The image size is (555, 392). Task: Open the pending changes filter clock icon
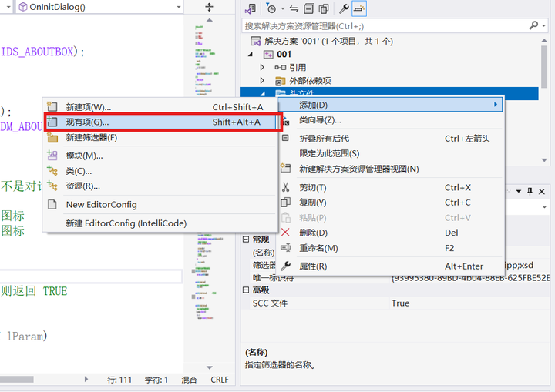(271, 8)
